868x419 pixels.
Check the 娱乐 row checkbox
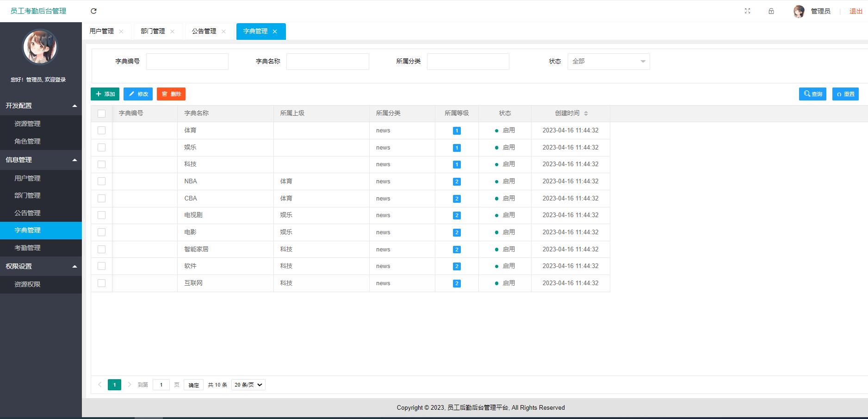[102, 147]
